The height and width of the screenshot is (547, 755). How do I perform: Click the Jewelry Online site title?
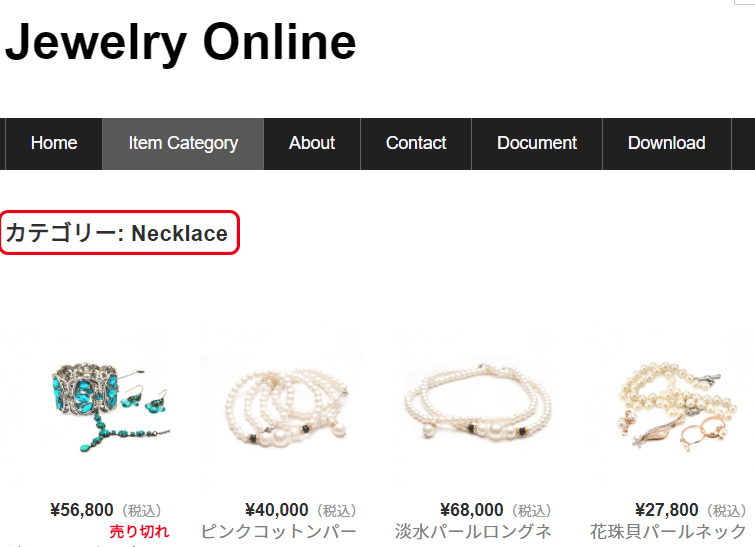pyautogui.click(x=181, y=42)
